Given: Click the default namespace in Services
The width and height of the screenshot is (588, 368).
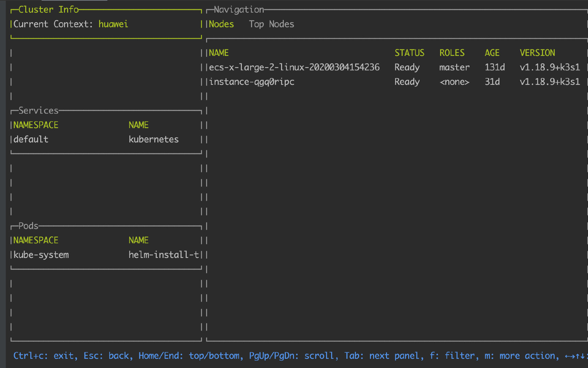Looking at the screenshot, I should click(x=31, y=139).
